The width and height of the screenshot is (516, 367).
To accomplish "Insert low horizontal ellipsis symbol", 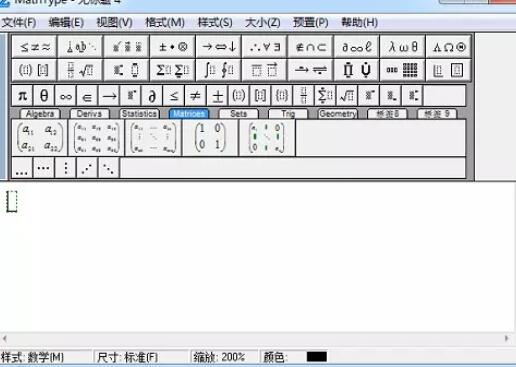I will 22,168.
